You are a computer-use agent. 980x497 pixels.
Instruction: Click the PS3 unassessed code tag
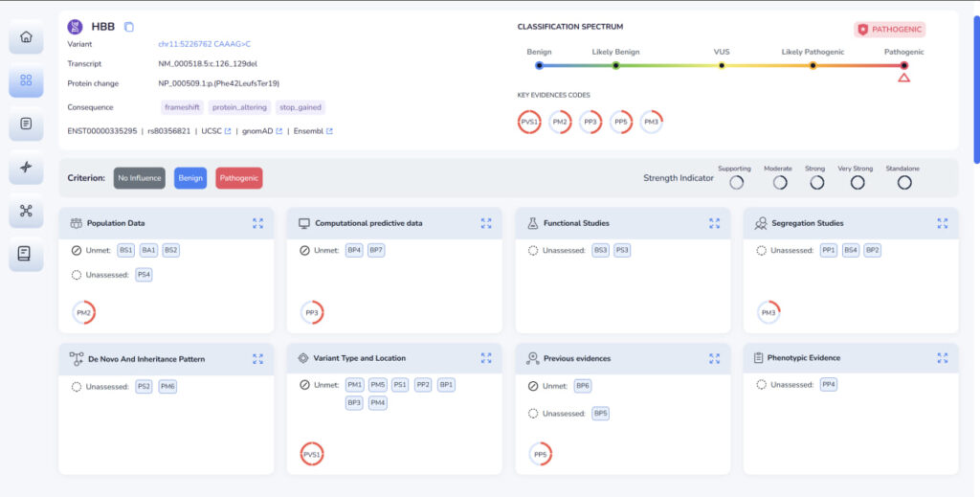622,250
